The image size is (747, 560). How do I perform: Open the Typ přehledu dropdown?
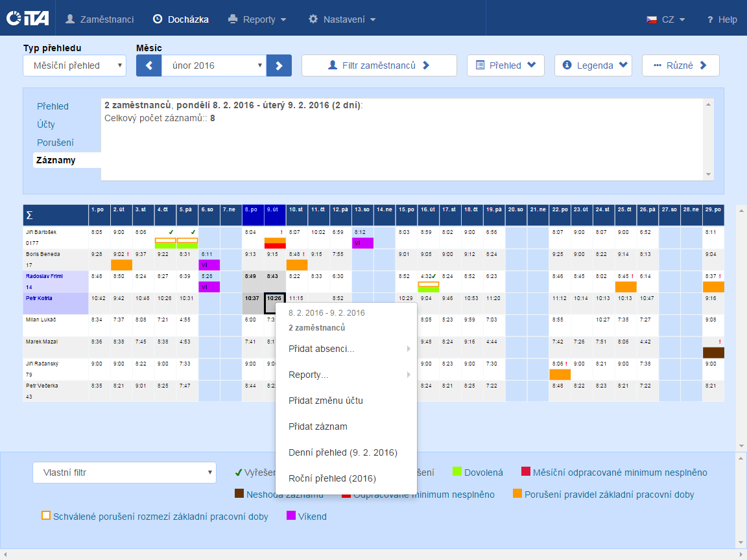coord(75,65)
